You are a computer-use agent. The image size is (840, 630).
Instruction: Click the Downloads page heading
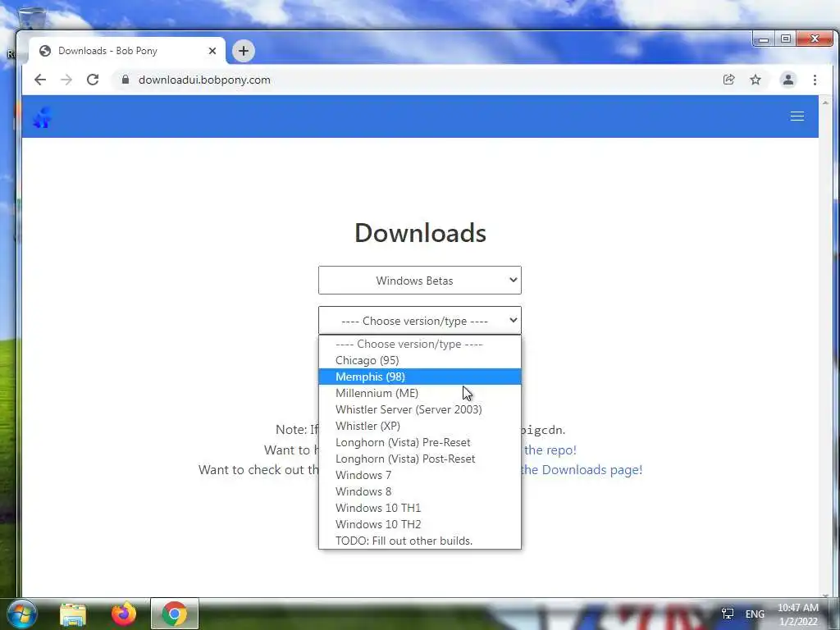(x=420, y=233)
